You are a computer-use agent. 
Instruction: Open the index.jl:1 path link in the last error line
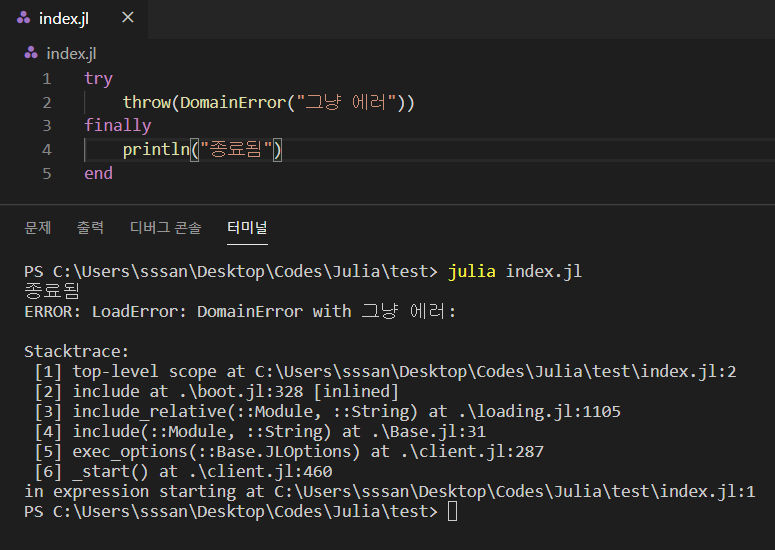[x=514, y=491]
